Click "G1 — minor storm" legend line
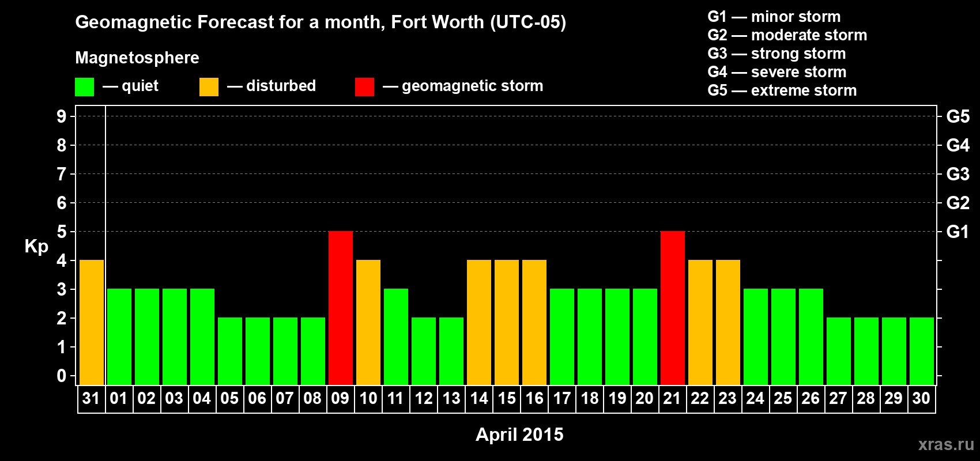This screenshot has height=461, width=980. coord(774,17)
